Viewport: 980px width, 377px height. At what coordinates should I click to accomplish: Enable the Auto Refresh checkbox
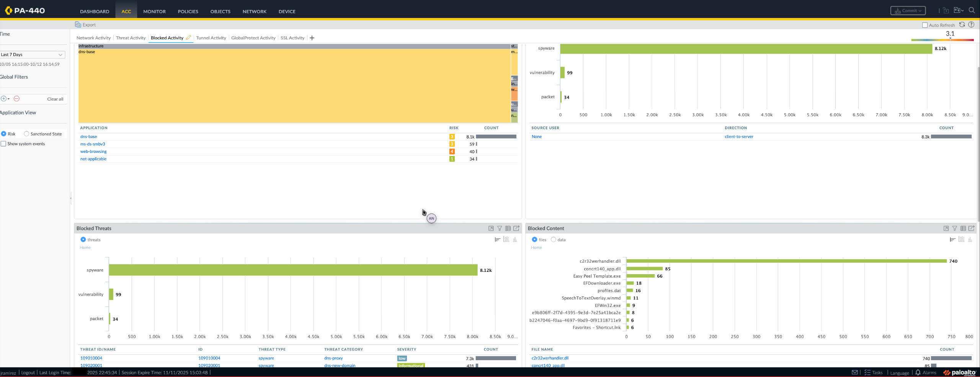click(x=925, y=25)
